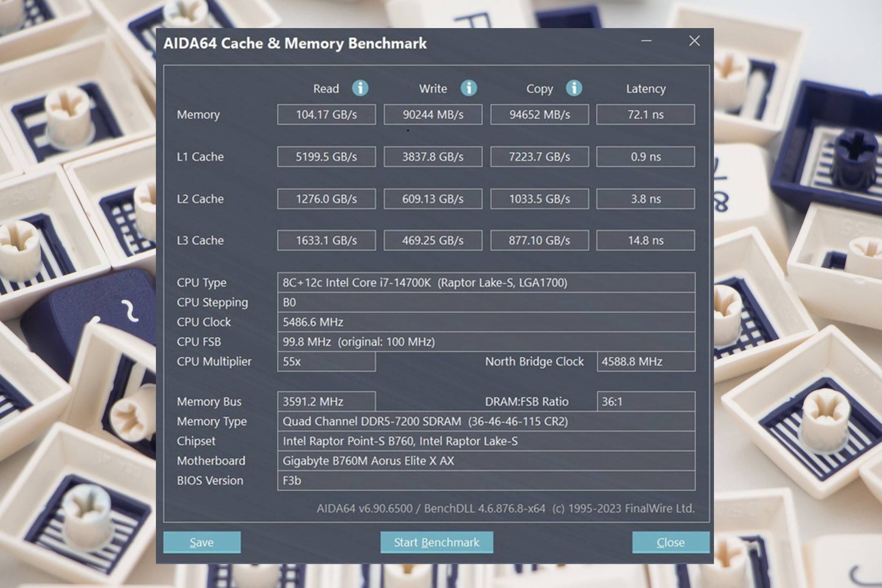This screenshot has width=882, height=588.
Task: Select Memory copy value 94652 MB/s
Action: point(539,114)
